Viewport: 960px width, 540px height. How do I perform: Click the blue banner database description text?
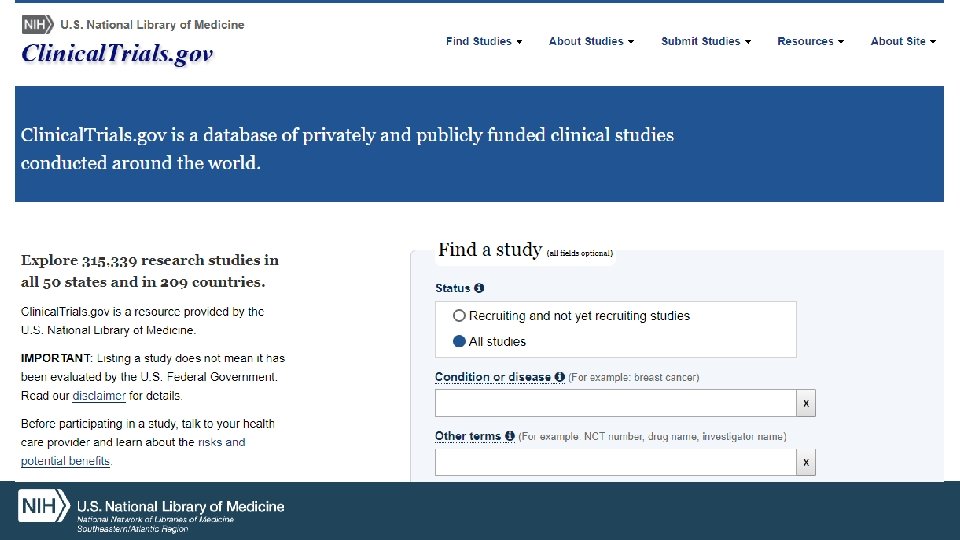tap(347, 148)
